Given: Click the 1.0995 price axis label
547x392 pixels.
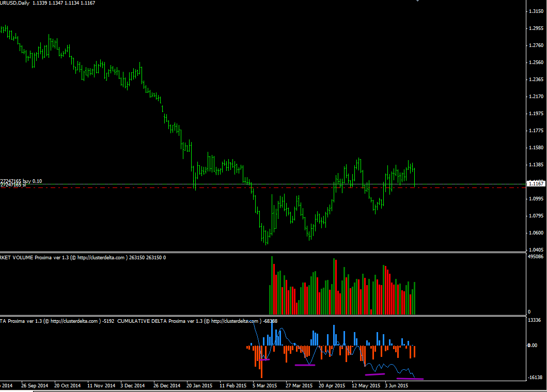Looking at the screenshot, I should [x=536, y=199].
